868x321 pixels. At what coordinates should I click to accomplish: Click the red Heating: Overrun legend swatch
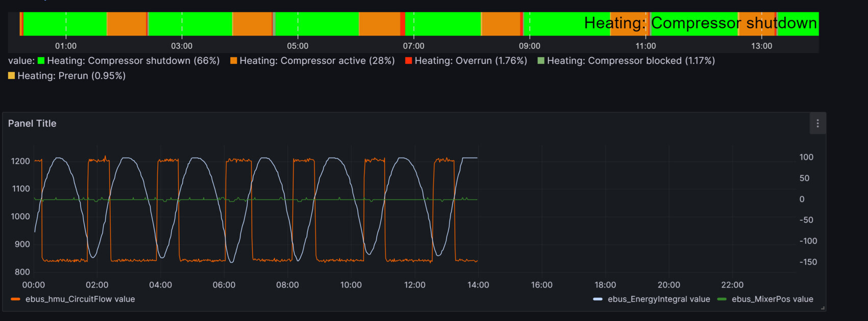click(x=408, y=61)
